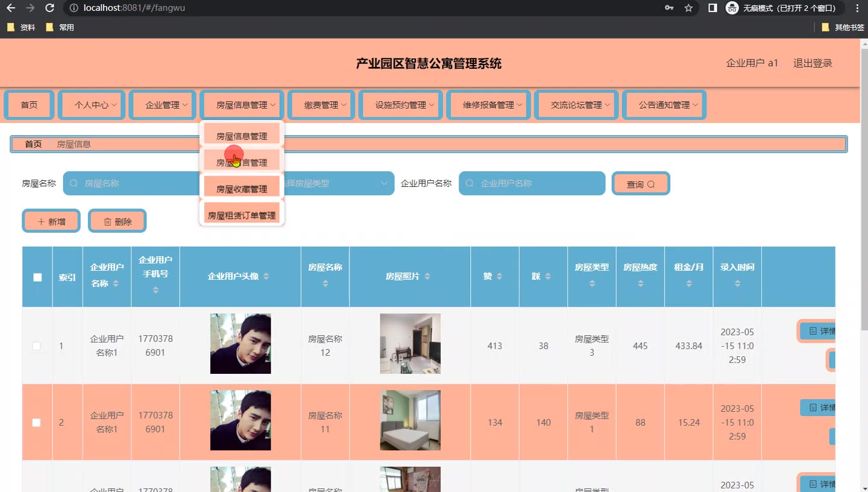868x492 pixels.
Task: Expand the 维修报备管理 menu
Action: click(489, 105)
